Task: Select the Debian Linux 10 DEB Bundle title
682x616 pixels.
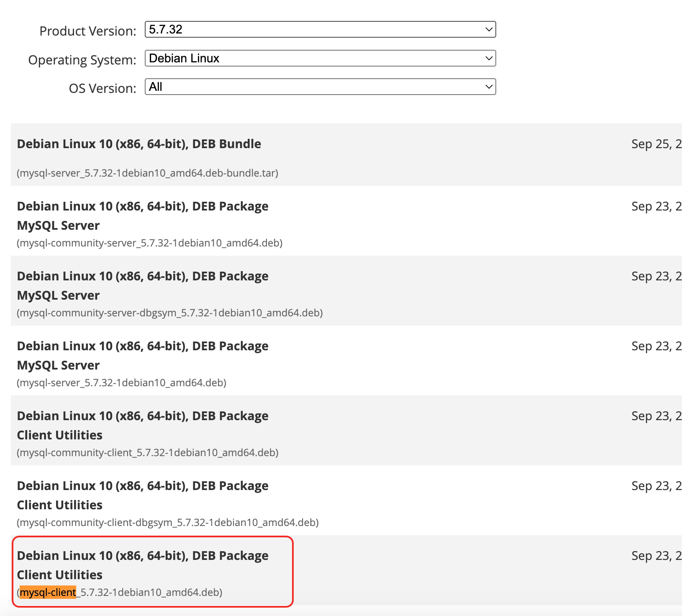Action: (139, 144)
